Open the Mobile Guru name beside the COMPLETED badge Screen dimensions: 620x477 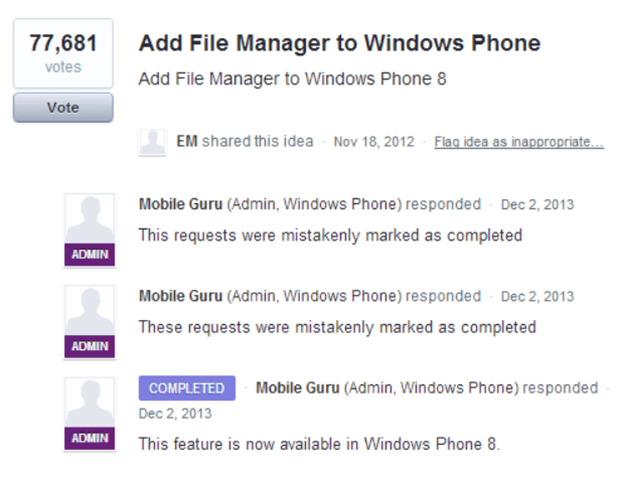[298, 388]
